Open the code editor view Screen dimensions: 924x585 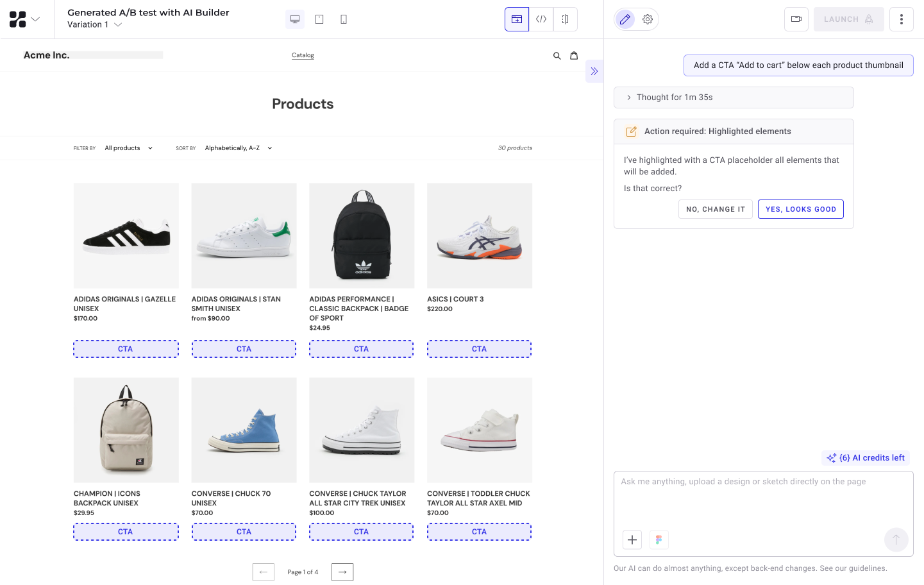point(541,19)
